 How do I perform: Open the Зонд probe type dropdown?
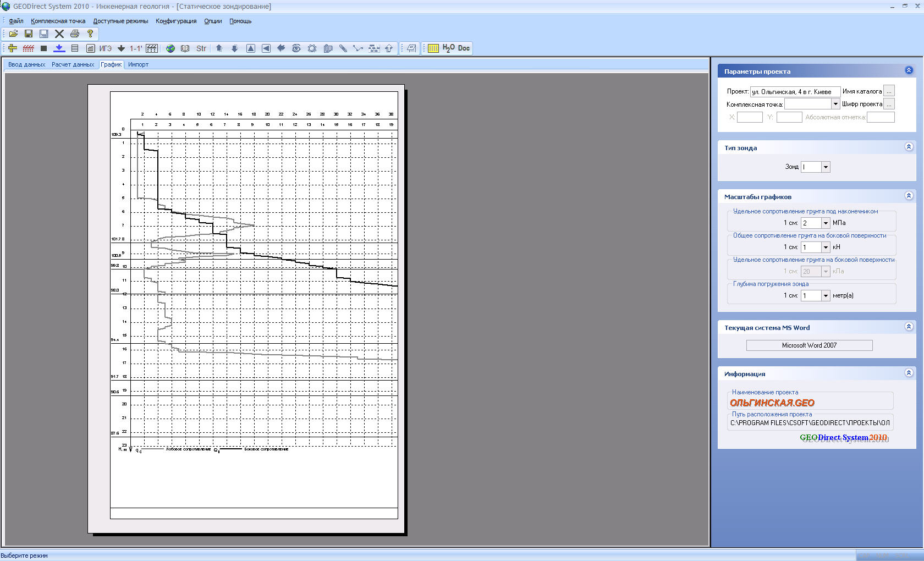826,167
